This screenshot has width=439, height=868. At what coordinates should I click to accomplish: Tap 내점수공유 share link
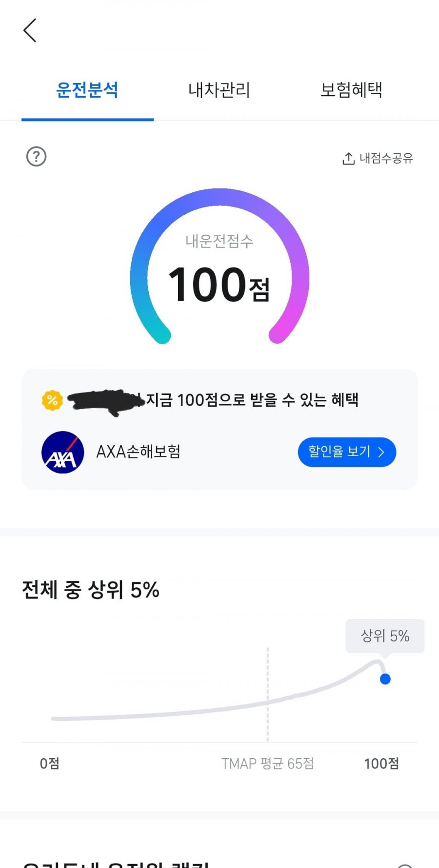[378, 158]
